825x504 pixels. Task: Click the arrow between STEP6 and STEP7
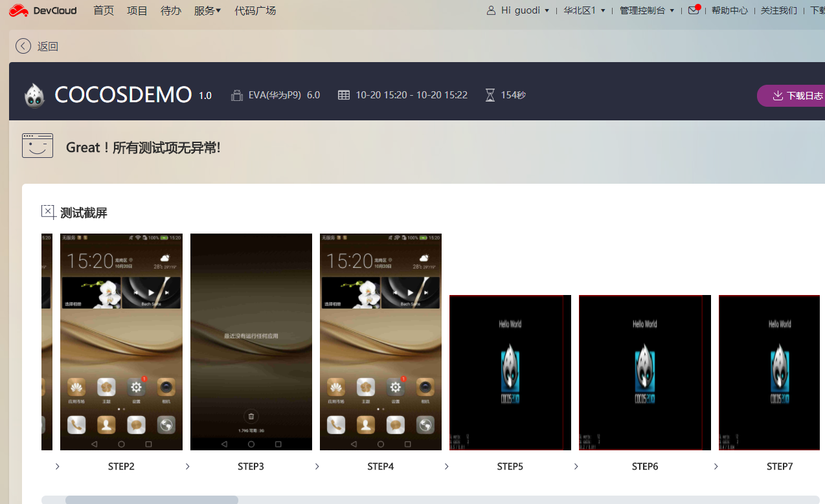pyautogui.click(x=716, y=466)
